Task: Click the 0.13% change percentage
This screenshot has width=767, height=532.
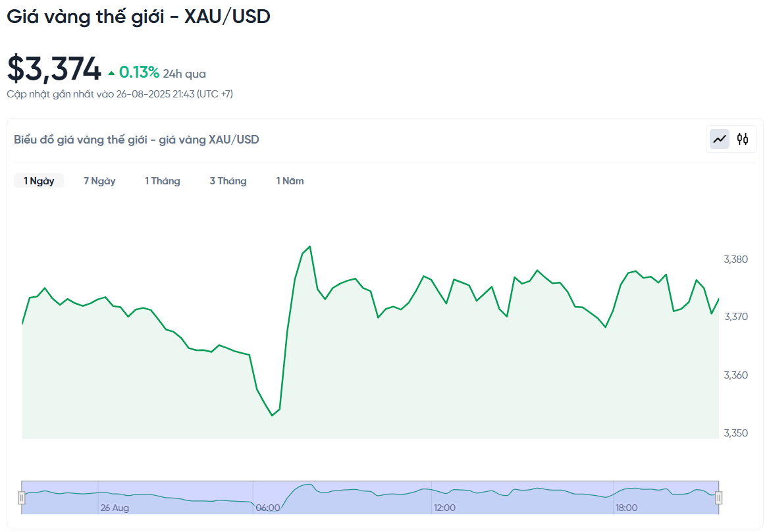Action: (139, 72)
